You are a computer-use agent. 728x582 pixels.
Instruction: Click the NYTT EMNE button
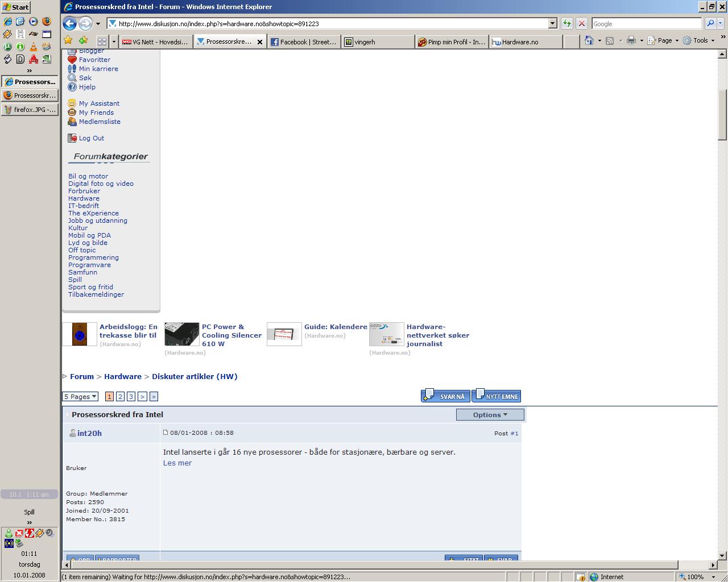(496, 396)
